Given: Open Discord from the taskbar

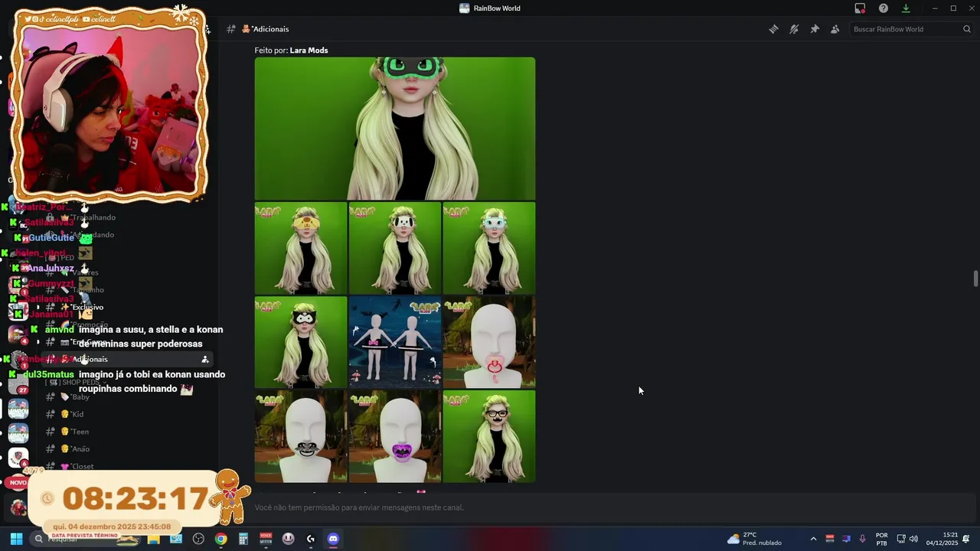Looking at the screenshot, I should [x=333, y=539].
